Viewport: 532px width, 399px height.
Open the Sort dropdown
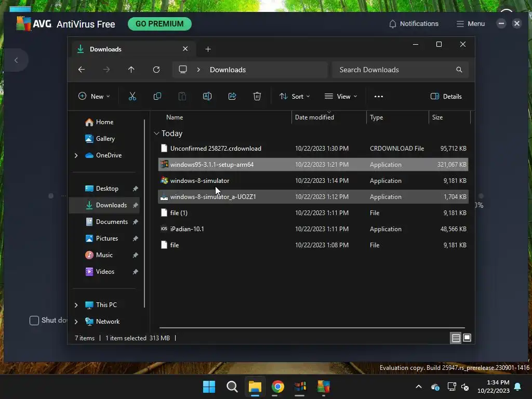coord(294,96)
